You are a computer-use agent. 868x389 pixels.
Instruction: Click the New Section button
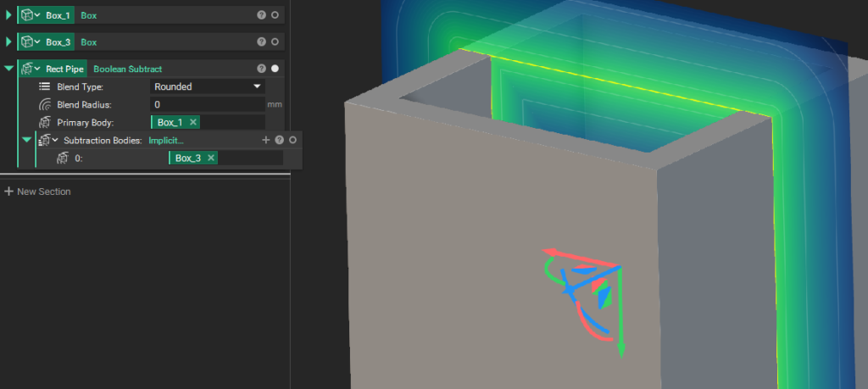point(38,192)
